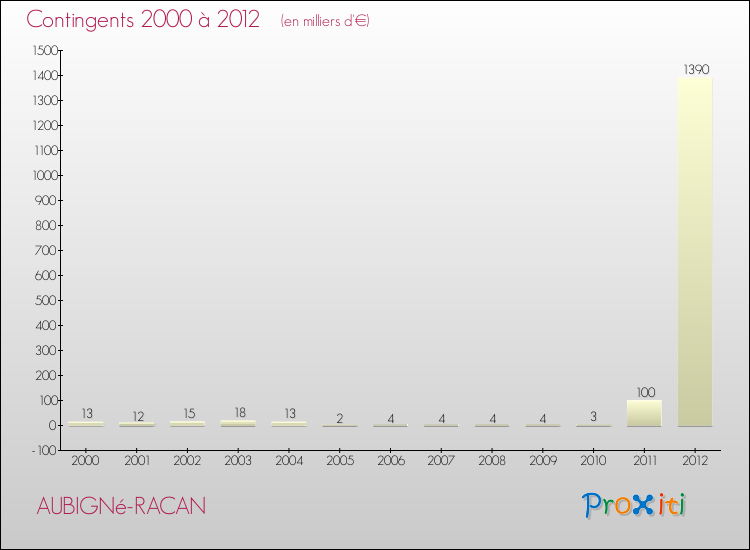Click the 2002 x-axis label
Image resolution: width=750 pixels, height=550 pixels.
(x=187, y=461)
